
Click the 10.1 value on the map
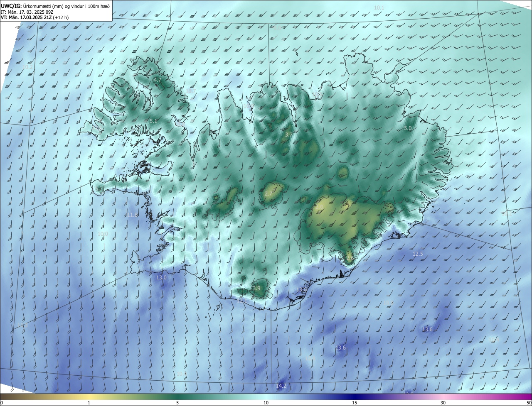[379, 7]
